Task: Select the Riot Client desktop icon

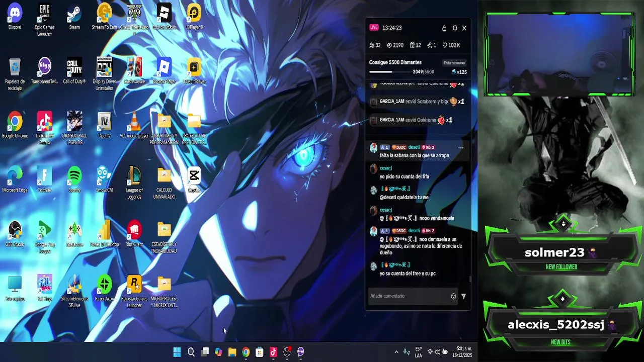Action: (134, 234)
